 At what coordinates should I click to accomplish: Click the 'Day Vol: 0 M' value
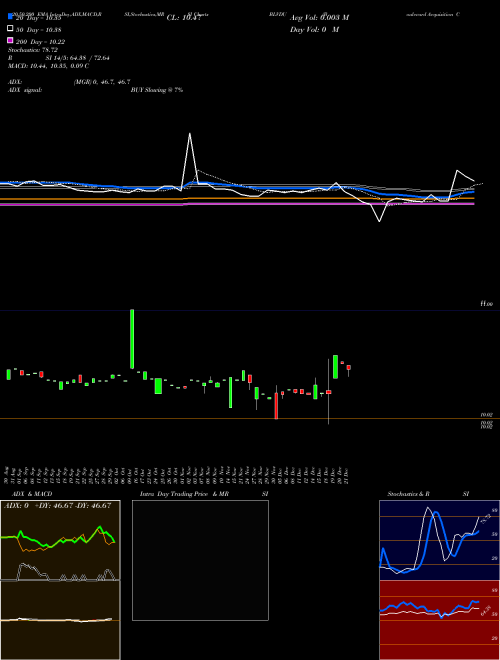tap(314, 29)
